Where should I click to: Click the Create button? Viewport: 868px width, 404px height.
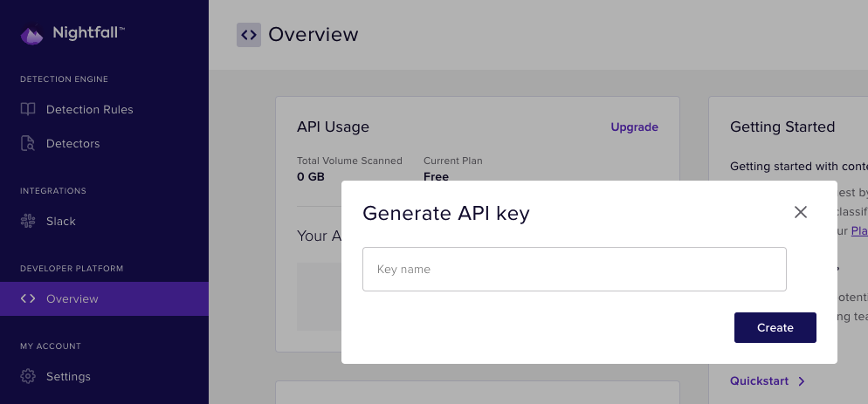(x=775, y=327)
